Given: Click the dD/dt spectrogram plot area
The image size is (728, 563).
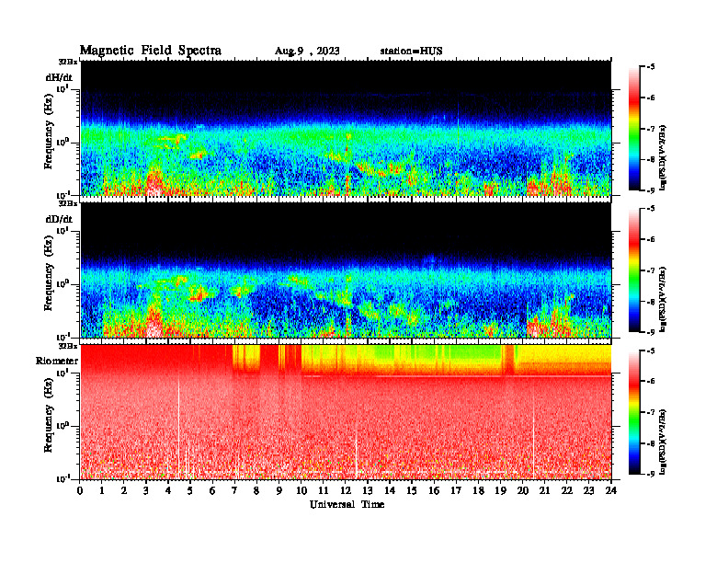Looking at the screenshot, I should tap(346, 270).
